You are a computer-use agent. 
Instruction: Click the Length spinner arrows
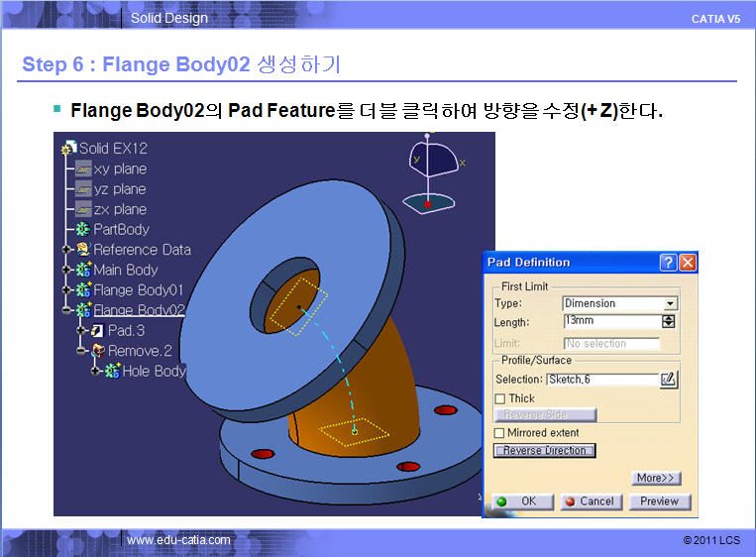(x=669, y=321)
